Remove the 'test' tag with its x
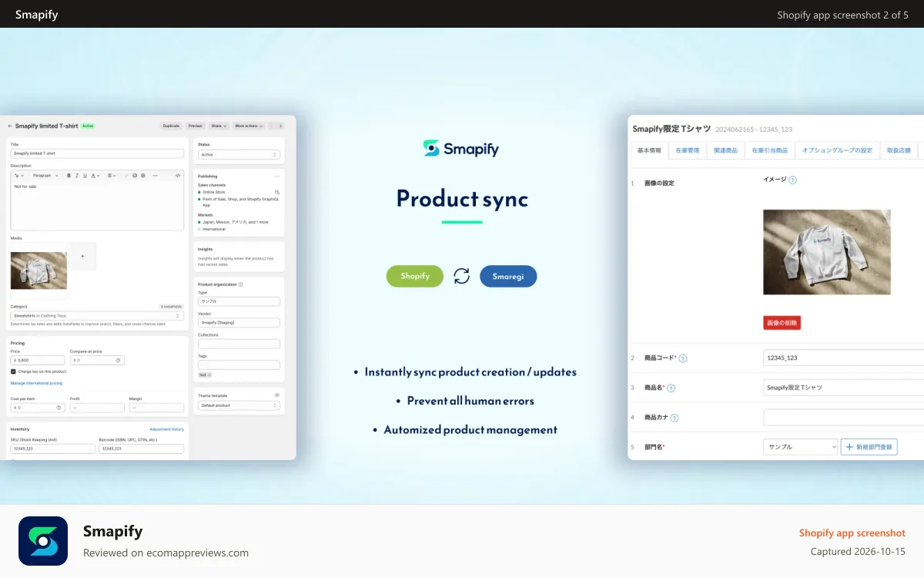Screen dimensions: 924x578 coord(209,375)
